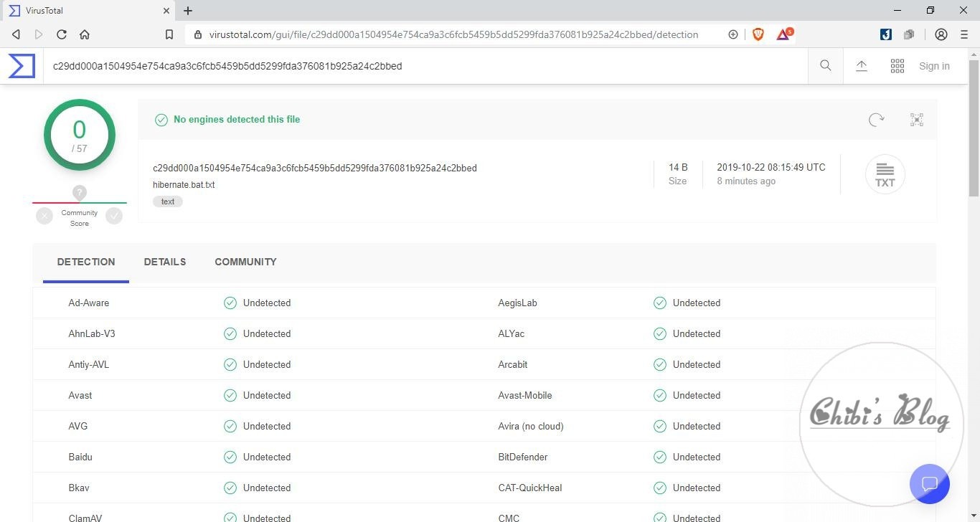Open a new browser tab
The height and width of the screenshot is (522, 980).
click(x=188, y=11)
